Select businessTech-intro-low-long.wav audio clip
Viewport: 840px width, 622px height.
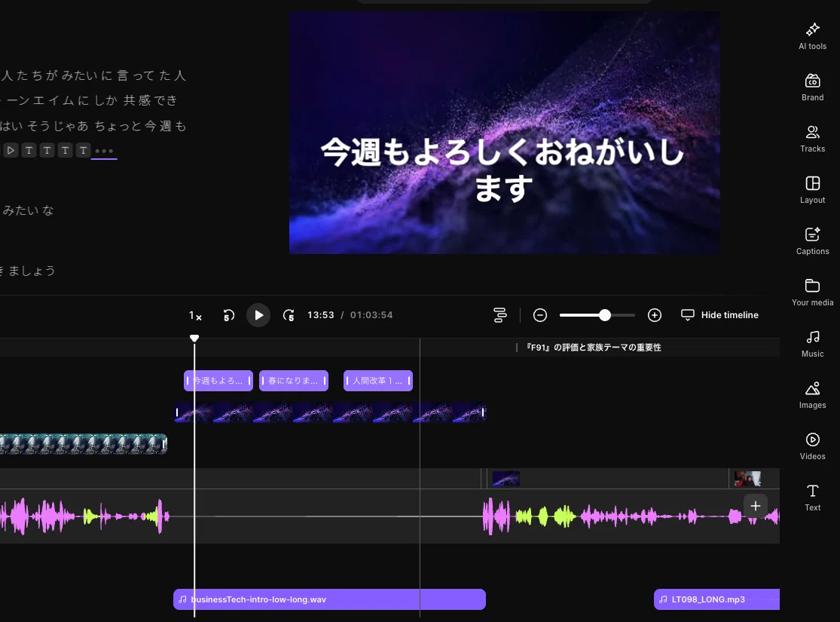[x=329, y=599]
